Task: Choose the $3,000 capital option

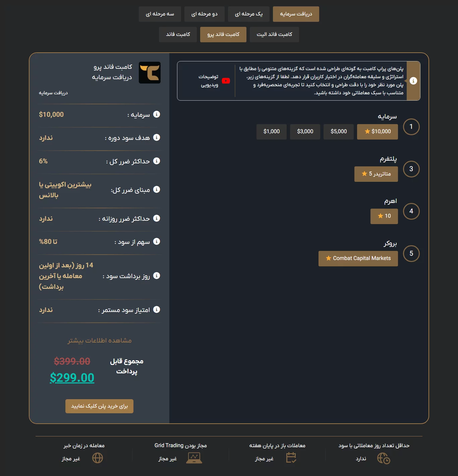Action: pos(305,131)
